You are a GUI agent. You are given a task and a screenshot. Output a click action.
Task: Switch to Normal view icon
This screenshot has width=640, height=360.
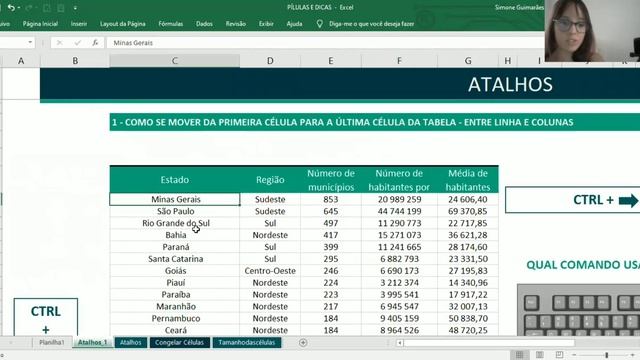tap(519, 355)
